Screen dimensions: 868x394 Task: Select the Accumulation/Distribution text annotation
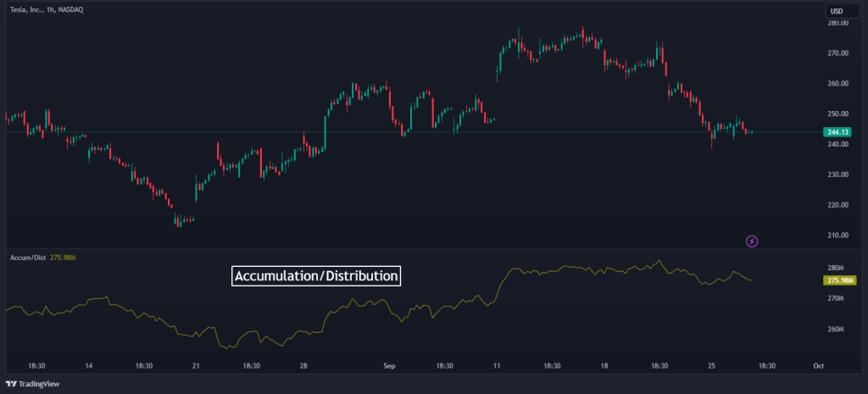tap(315, 276)
